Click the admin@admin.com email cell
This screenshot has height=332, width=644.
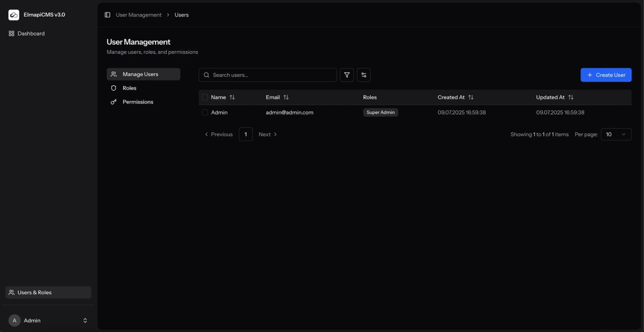coord(289,112)
